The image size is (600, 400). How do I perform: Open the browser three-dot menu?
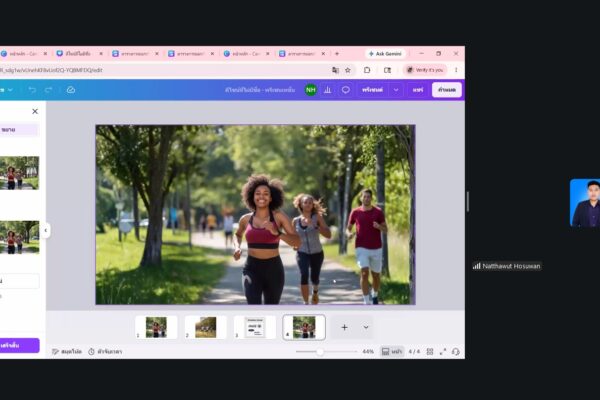point(456,70)
